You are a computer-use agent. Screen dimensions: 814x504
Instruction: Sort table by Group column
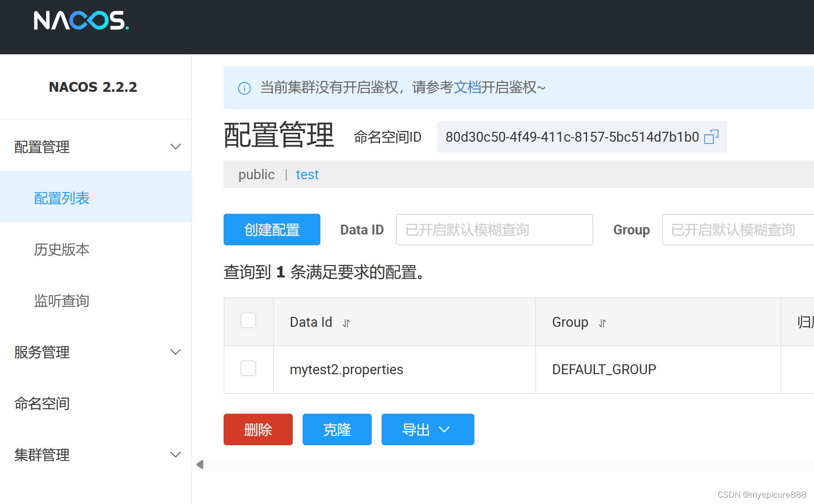[602, 323]
